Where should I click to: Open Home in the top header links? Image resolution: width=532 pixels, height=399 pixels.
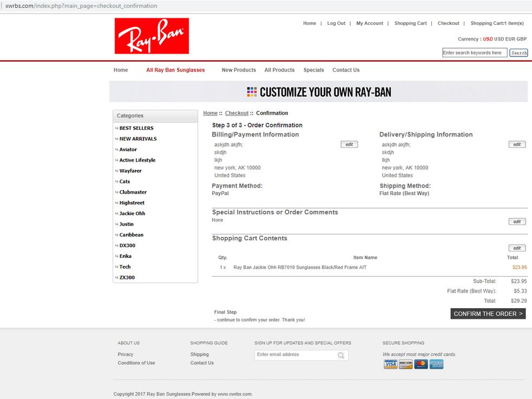click(x=310, y=23)
